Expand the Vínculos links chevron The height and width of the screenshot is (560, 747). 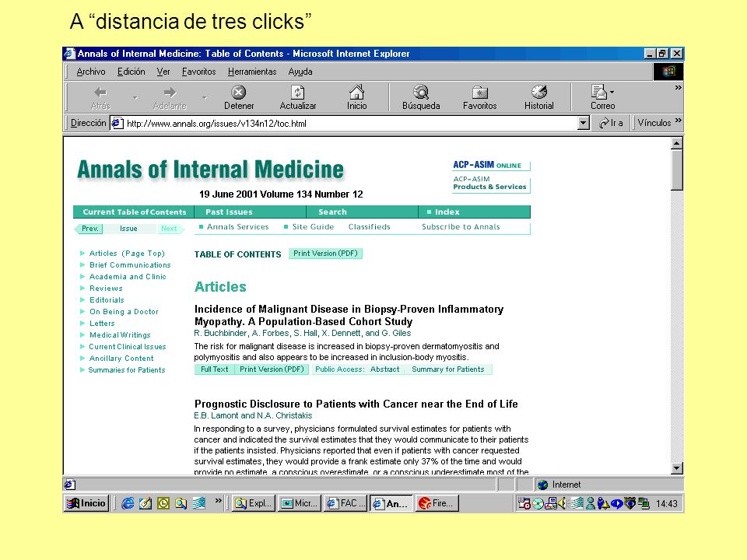coord(678,120)
